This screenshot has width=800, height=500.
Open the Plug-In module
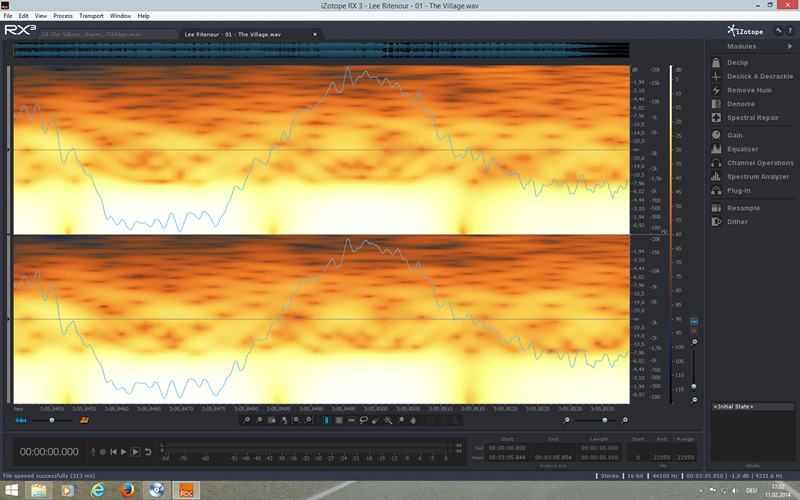751,190
